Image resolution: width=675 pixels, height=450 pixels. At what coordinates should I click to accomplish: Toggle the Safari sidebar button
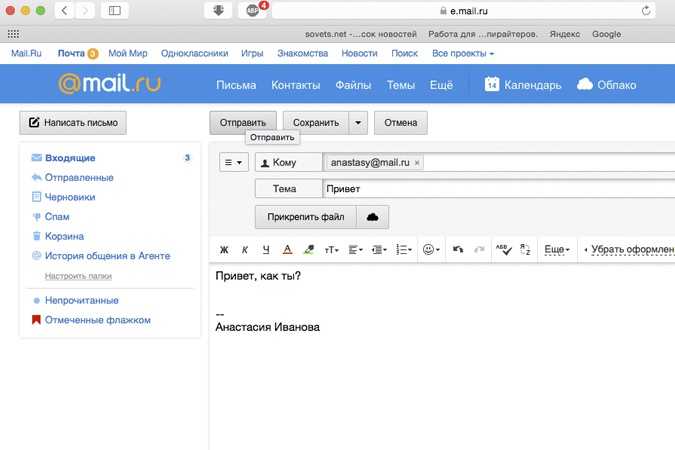115,10
